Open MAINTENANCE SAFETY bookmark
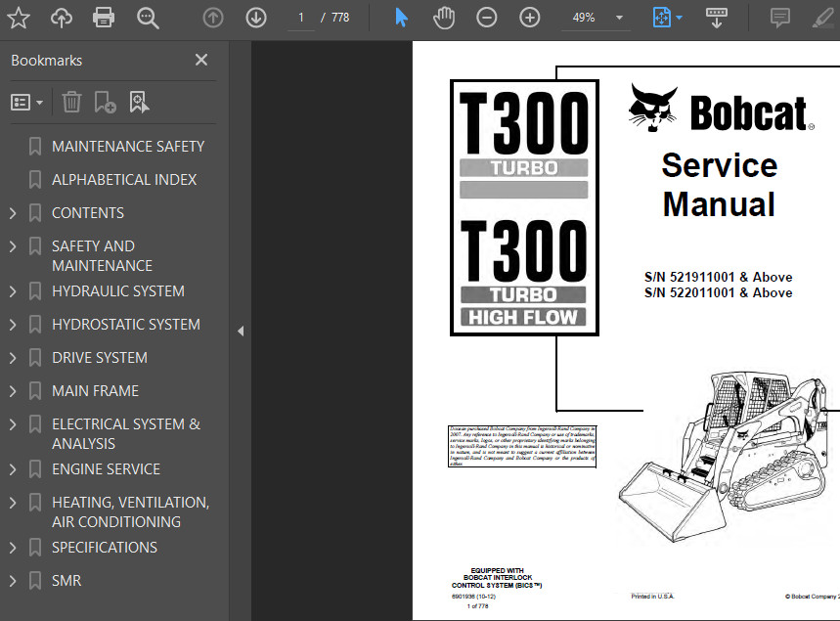The height and width of the screenshot is (621, 840). (x=128, y=147)
